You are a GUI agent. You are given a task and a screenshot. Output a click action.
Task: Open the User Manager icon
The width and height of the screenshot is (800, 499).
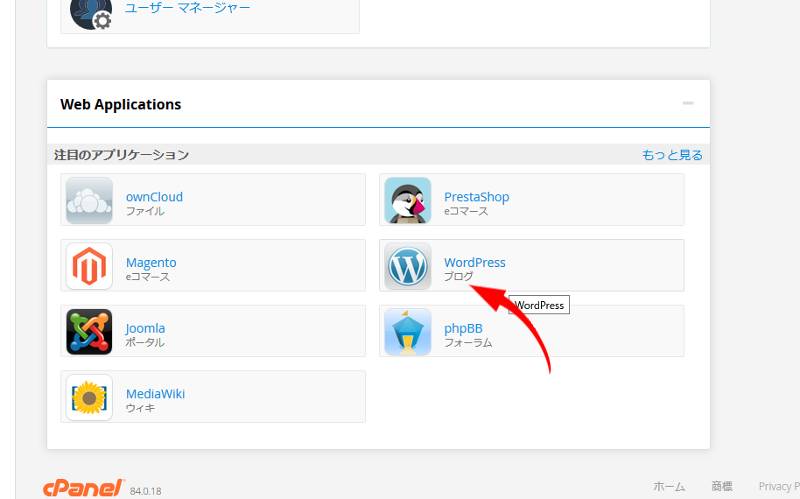click(91, 14)
